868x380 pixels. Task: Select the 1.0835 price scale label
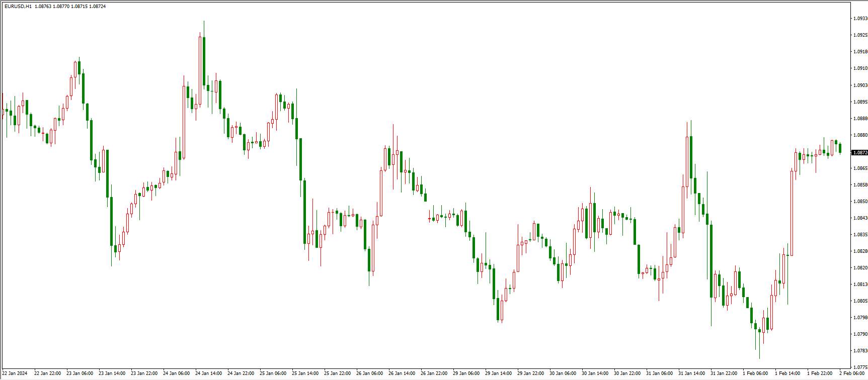click(x=860, y=234)
